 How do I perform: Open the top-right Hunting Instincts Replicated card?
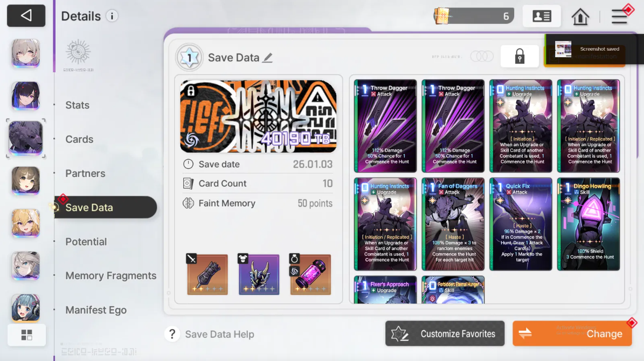[588, 126]
